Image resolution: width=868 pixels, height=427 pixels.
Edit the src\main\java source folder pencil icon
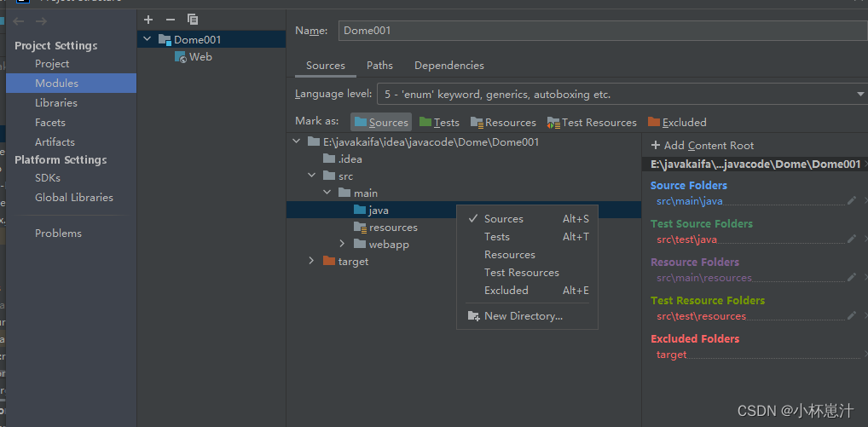pos(852,201)
